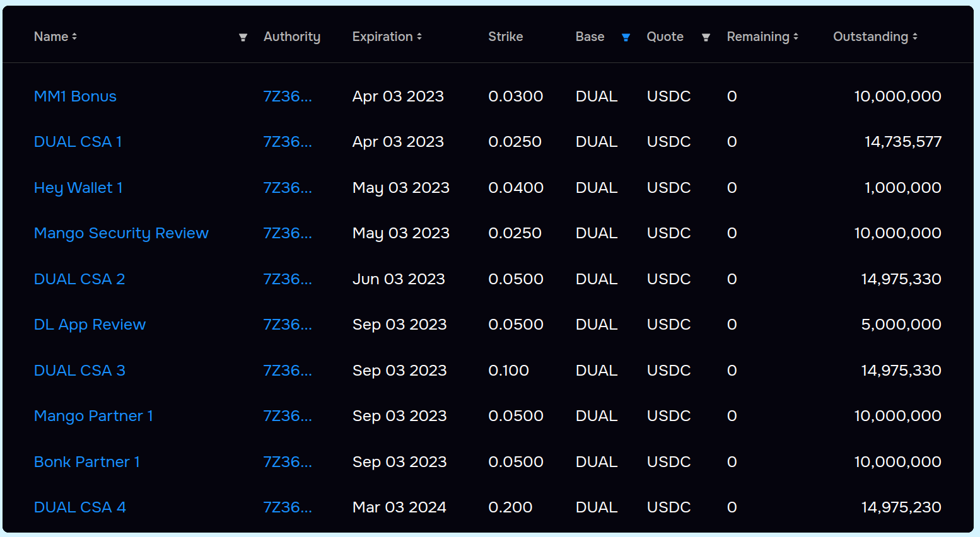The image size is (980, 537).
Task: Click the Strike column header
Action: (505, 37)
